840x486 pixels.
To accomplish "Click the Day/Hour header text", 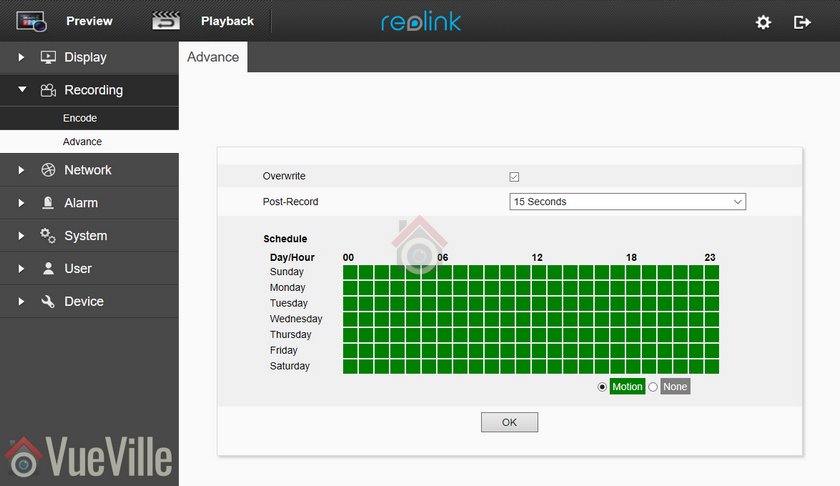I will (292, 257).
